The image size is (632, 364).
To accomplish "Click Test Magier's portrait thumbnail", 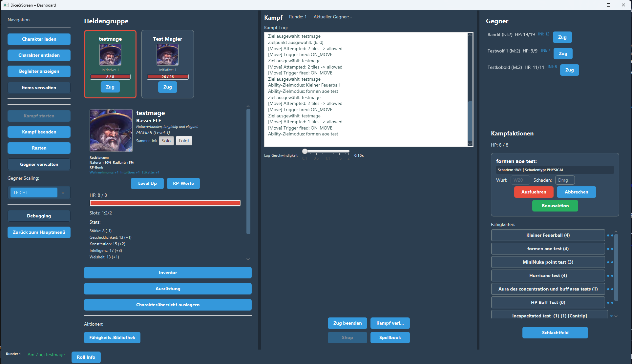I will (168, 55).
